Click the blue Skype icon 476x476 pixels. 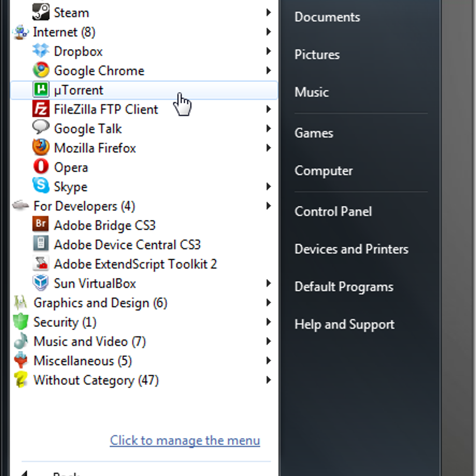point(41,186)
